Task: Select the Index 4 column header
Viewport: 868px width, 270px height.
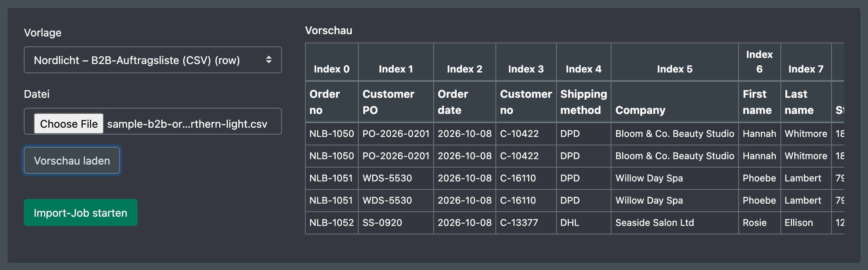Action: (584, 62)
